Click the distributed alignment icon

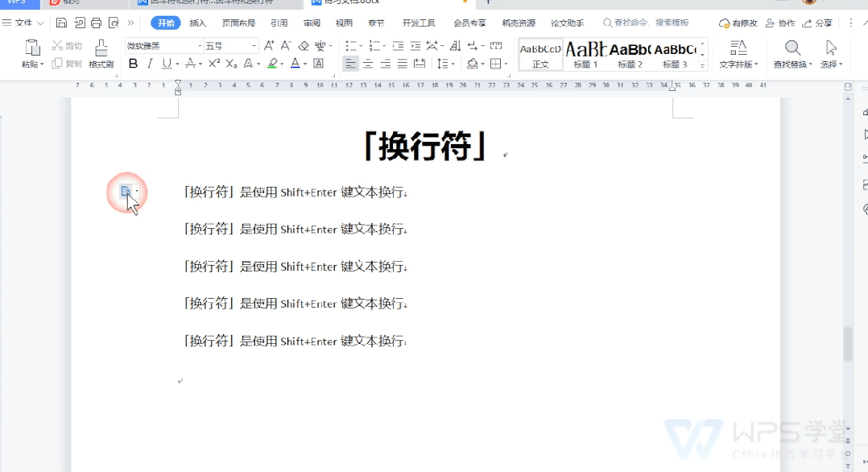420,64
